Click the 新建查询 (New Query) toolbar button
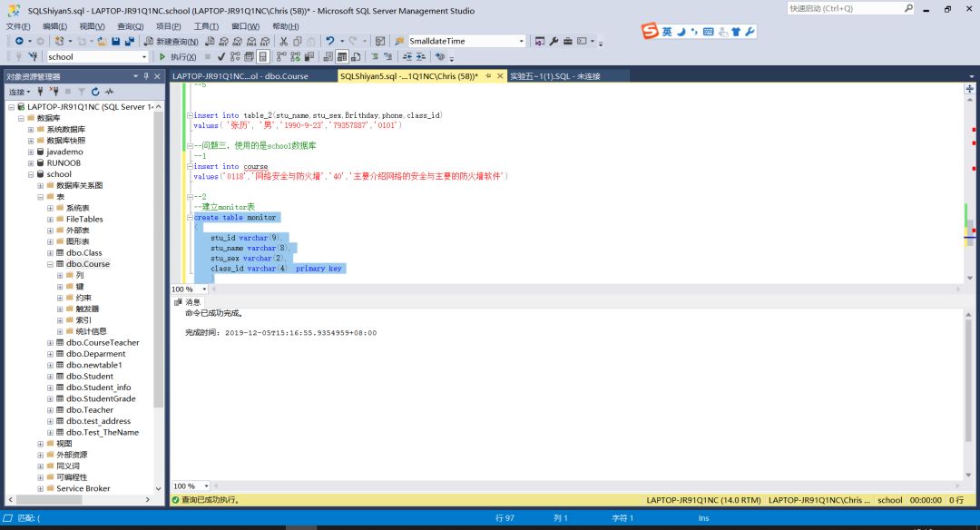Image resolution: width=980 pixels, height=530 pixels. pos(171,42)
